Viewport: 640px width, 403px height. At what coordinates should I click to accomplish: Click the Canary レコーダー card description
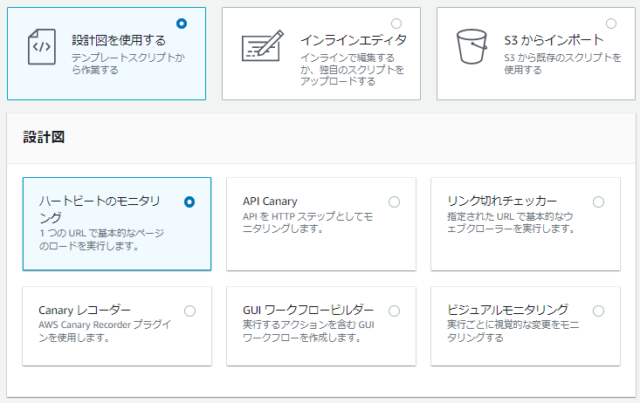pyautogui.click(x=104, y=331)
